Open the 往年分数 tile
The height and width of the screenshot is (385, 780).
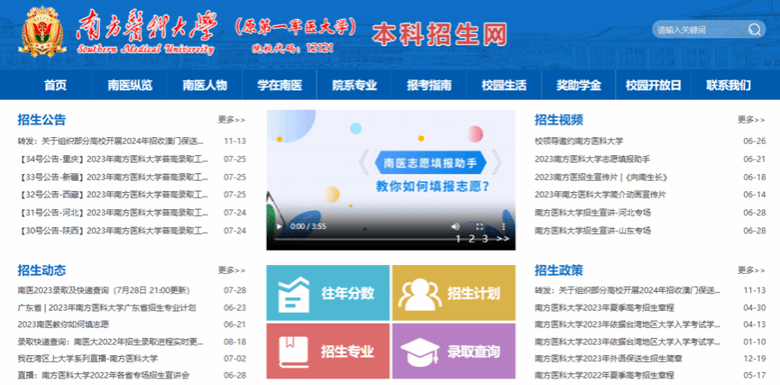click(328, 293)
